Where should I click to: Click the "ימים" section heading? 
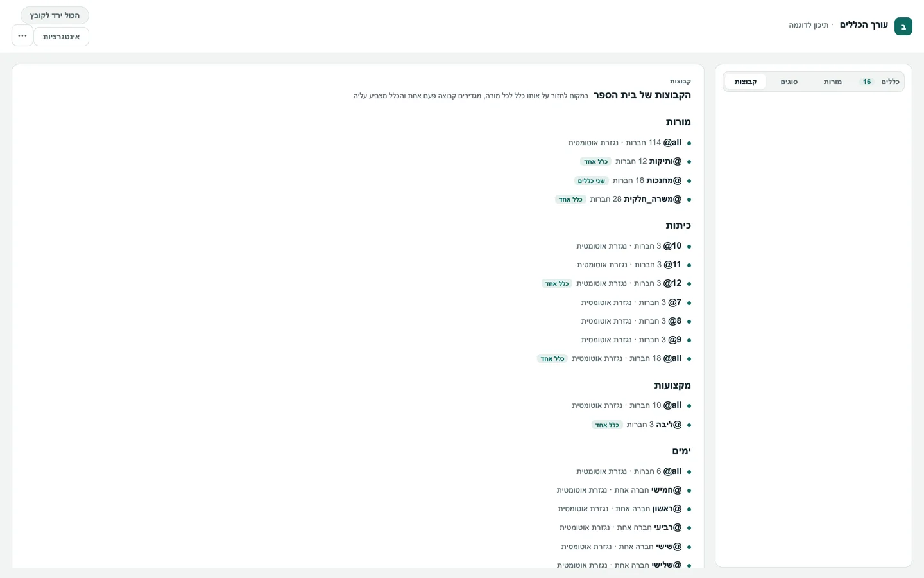click(x=681, y=451)
